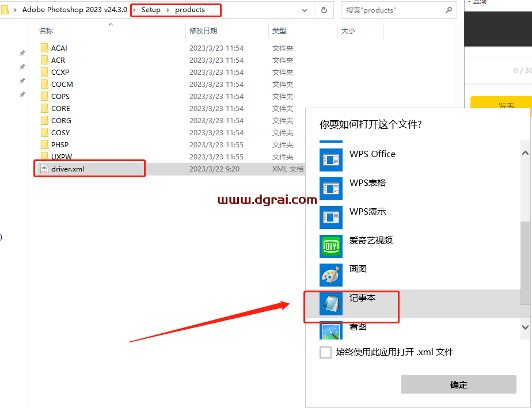Sort files by 类型 column header
The image size is (532, 408).
tap(279, 31)
